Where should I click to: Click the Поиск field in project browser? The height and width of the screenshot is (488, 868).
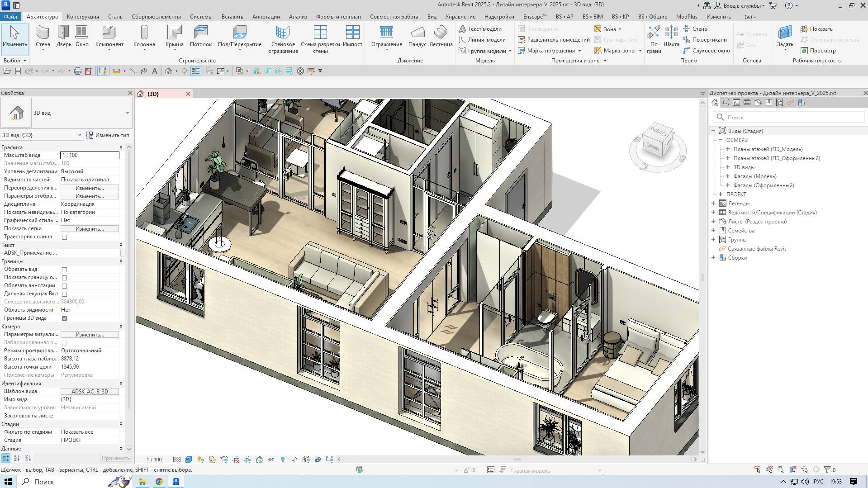789,117
